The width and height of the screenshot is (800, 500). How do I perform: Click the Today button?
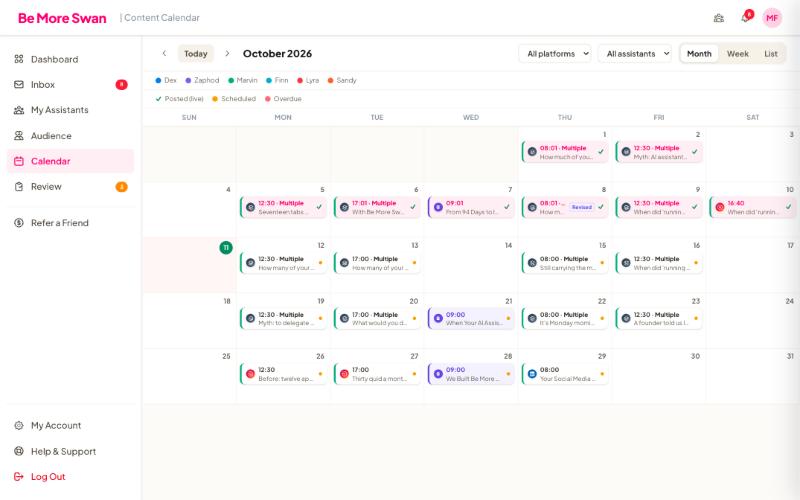pos(195,54)
